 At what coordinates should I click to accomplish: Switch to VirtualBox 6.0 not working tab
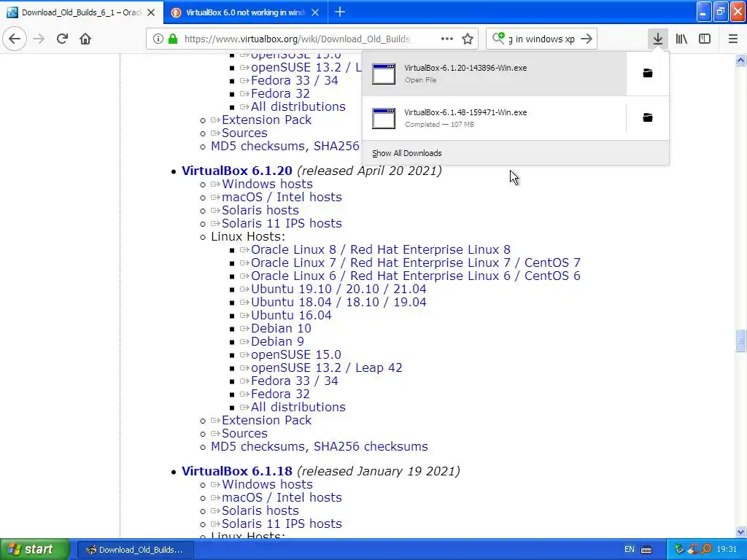pos(245,12)
